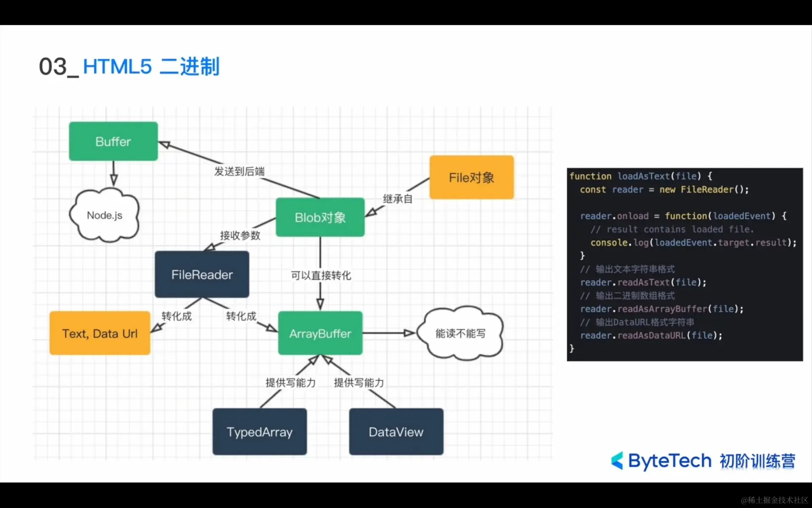
Task: Click the ByteTech logo icon
Action: (617, 461)
